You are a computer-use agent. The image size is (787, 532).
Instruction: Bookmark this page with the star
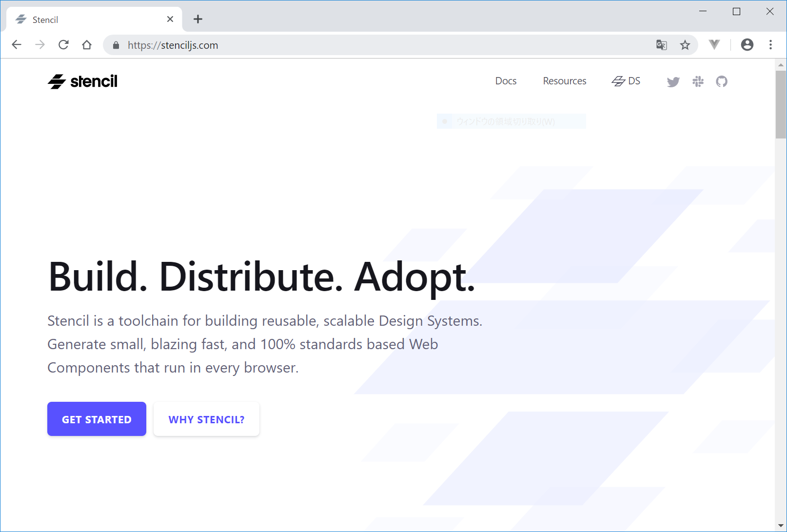(685, 45)
